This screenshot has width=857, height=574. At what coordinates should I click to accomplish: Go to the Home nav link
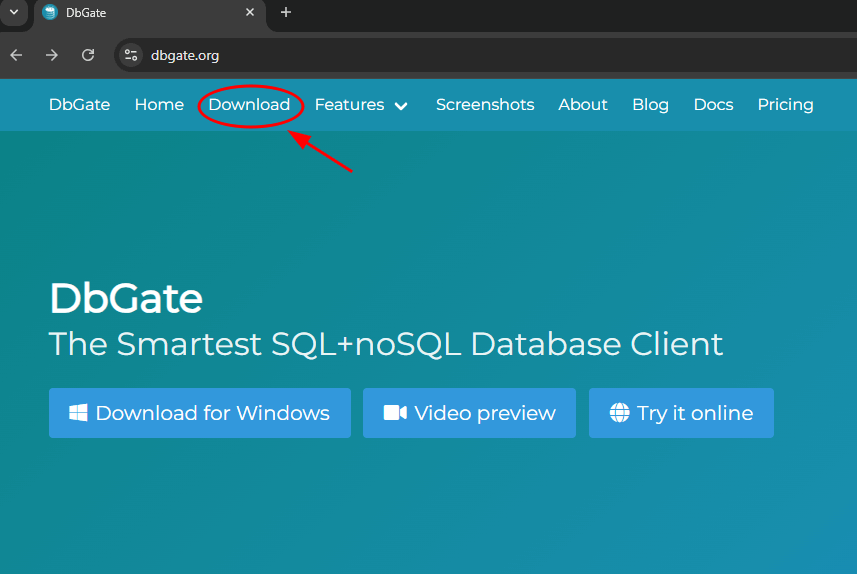159,104
